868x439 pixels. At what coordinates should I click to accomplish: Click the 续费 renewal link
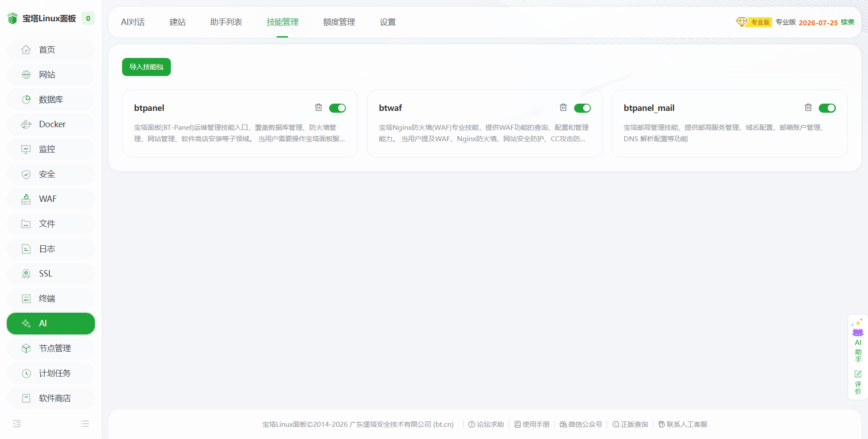coord(848,22)
